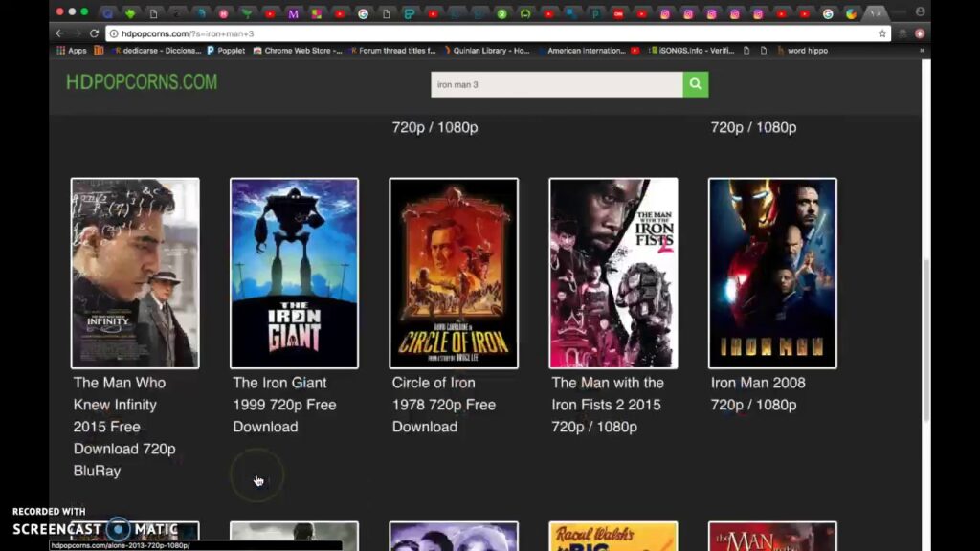Open The Man with the Iron Fists 2 poster
980x551 pixels.
coord(613,273)
